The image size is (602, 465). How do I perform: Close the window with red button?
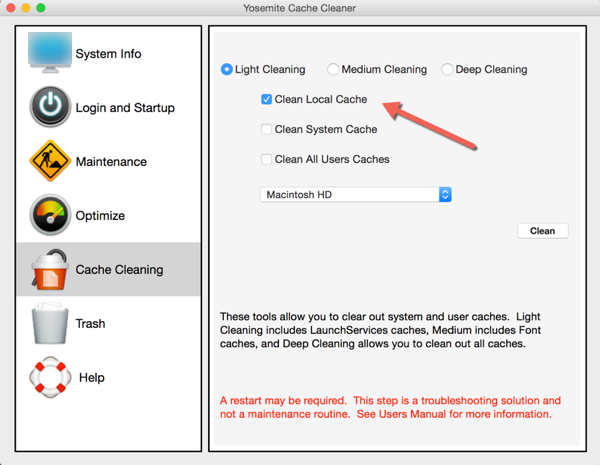(x=11, y=8)
